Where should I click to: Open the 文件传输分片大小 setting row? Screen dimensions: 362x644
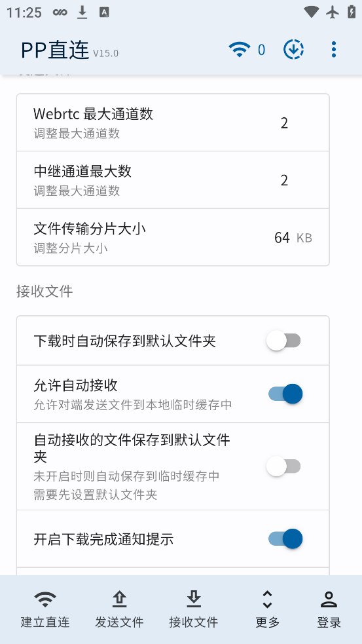coord(173,237)
